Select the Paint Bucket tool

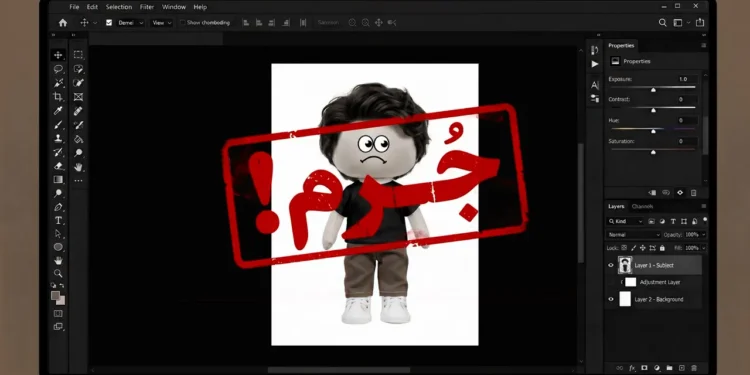point(78,139)
